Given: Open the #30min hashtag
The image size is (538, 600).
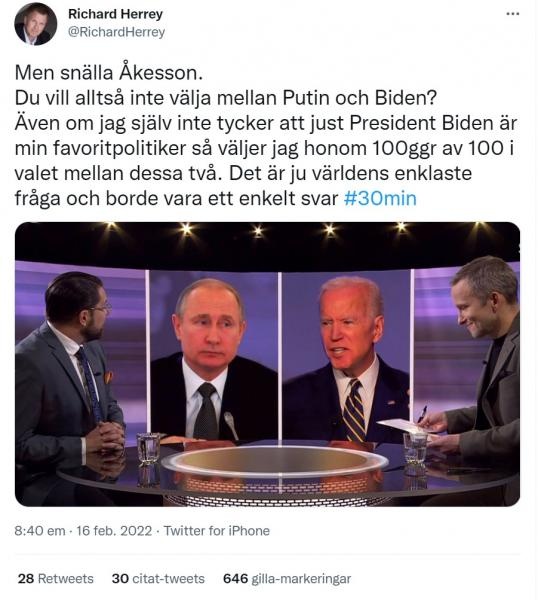Looking at the screenshot, I should [380, 199].
